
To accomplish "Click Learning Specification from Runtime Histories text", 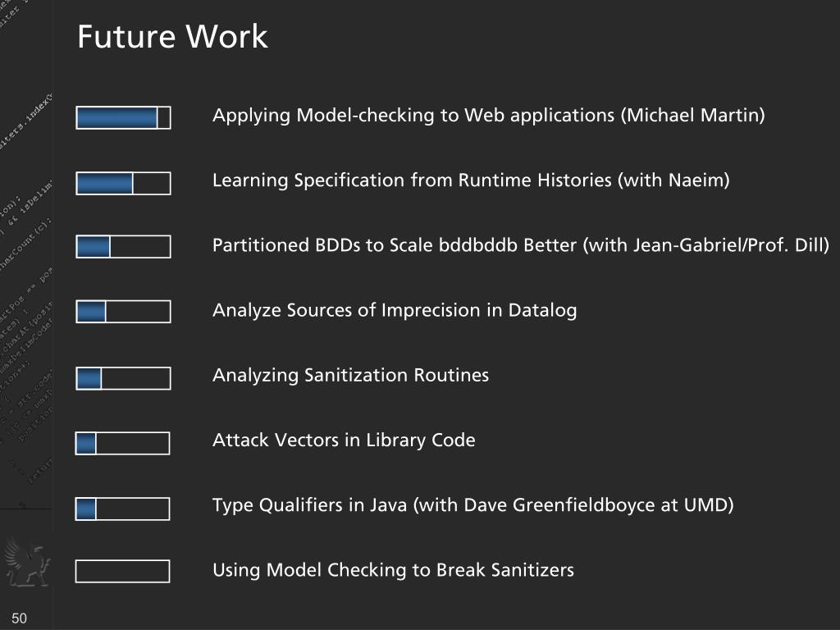I will 470,180.
